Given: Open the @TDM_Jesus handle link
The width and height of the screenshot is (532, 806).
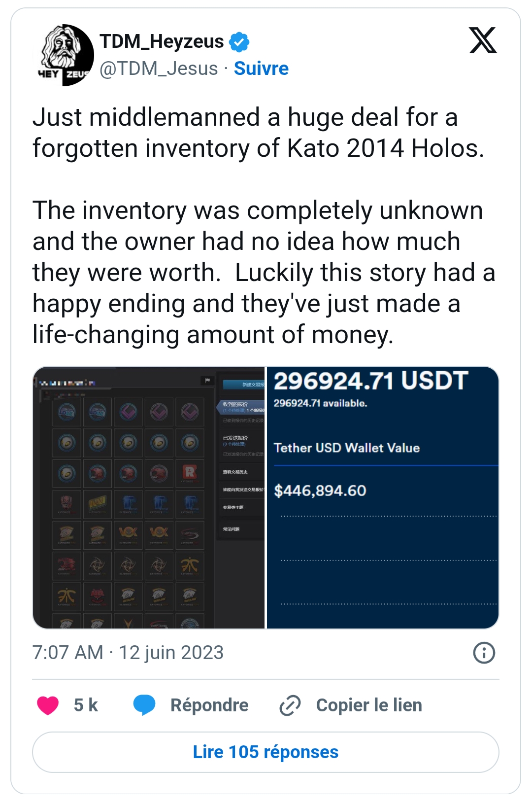Looking at the screenshot, I should pos(159,69).
